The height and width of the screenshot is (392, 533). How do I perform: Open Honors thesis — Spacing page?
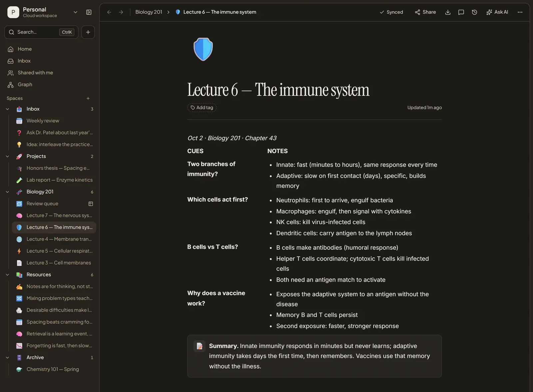(x=54, y=168)
